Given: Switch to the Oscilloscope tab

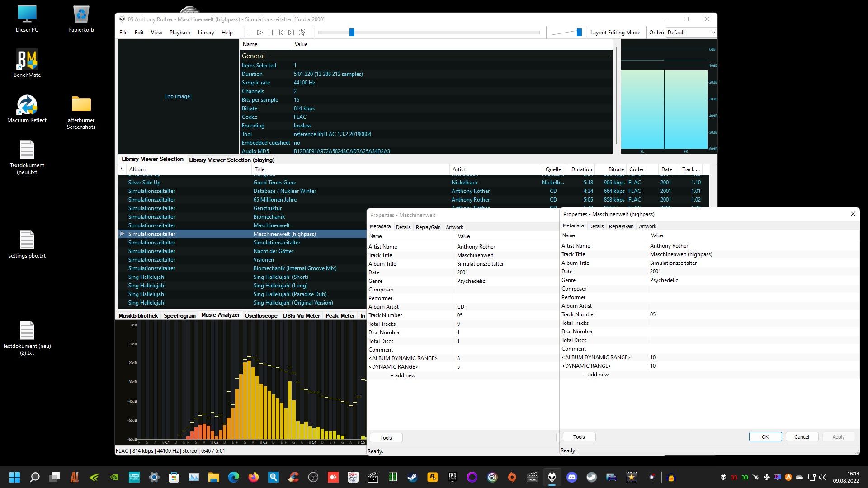Looking at the screenshot, I should (261, 315).
